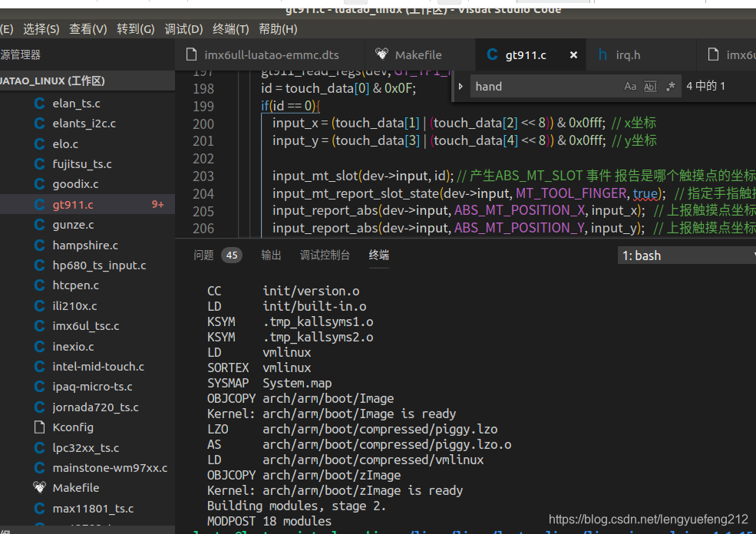The image size is (756, 534).
Task: Open the 选择(S) menu
Action: 41,29
